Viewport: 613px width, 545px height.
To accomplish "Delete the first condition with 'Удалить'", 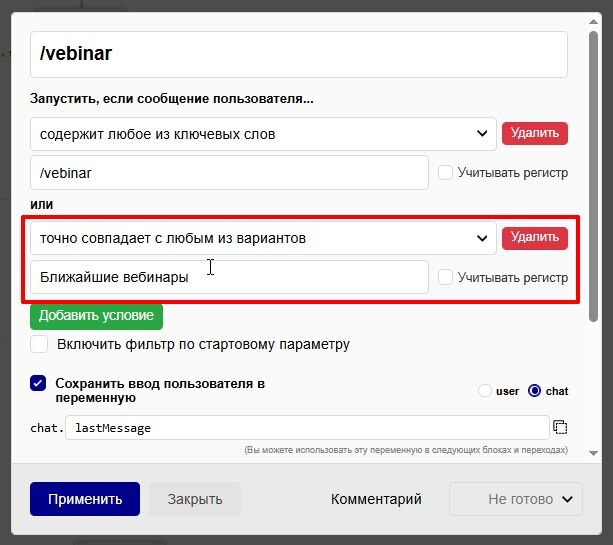I will [534, 133].
